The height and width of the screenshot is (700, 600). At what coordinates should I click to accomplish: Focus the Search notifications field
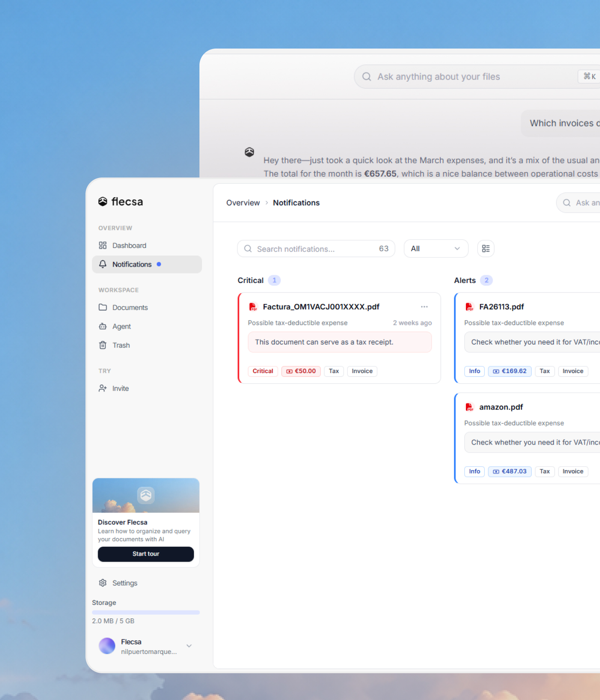316,249
